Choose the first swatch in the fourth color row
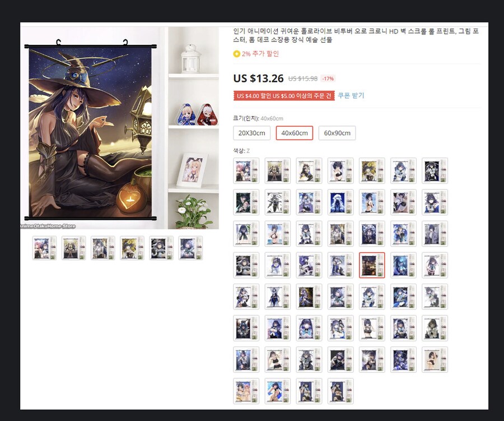Screen dimensions: 504x421 (x=246, y=265)
